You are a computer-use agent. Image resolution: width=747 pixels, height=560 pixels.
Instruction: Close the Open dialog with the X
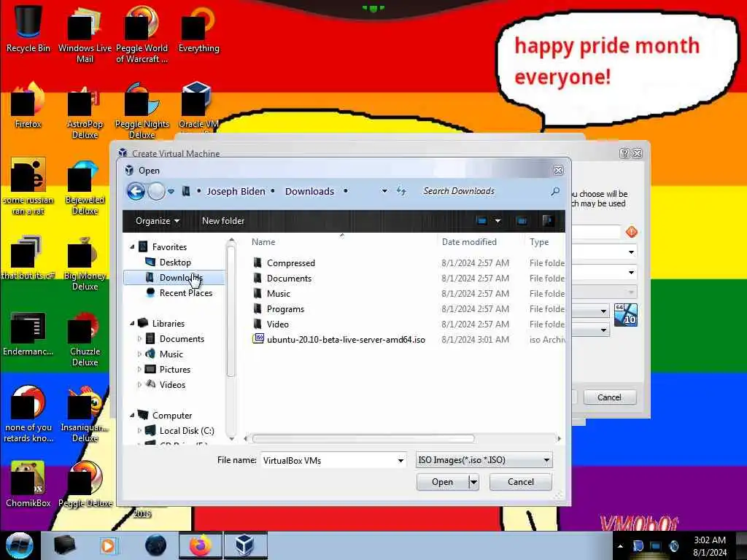pos(558,170)
